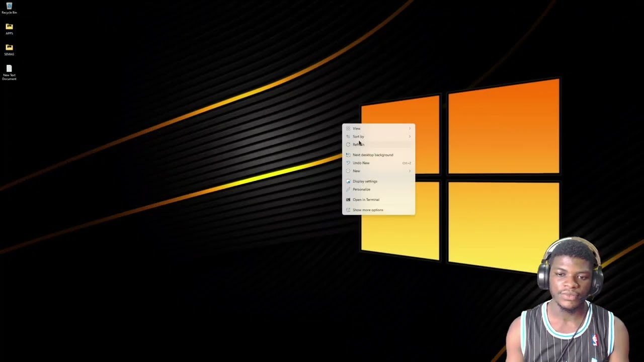
Task: Open Display settings from context menu
Action: coord(378,181)
